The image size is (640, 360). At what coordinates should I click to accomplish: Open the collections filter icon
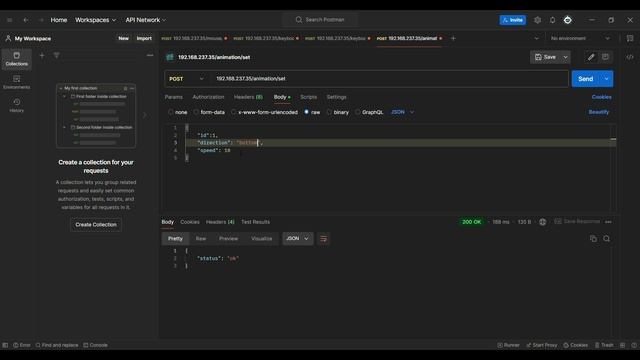tap(56, 55)
